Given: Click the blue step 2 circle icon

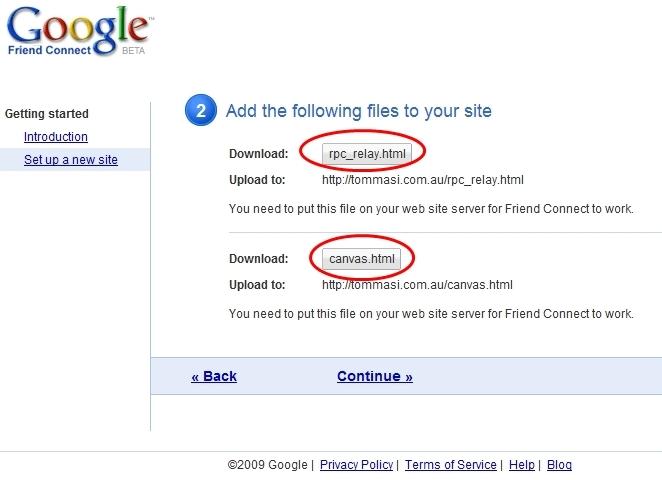Looking at the screenshot, I should (199, 111).
